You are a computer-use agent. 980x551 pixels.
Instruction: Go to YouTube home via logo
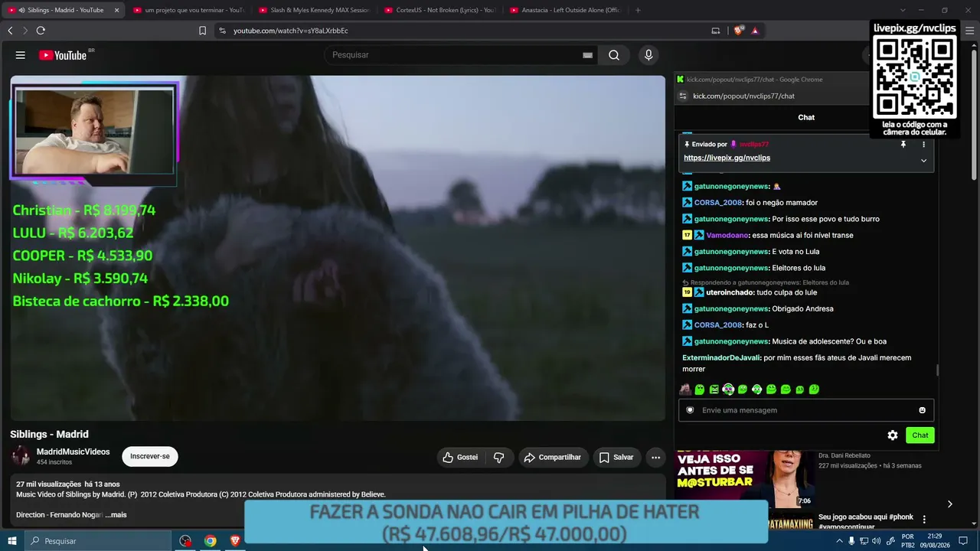coord(63,55)
